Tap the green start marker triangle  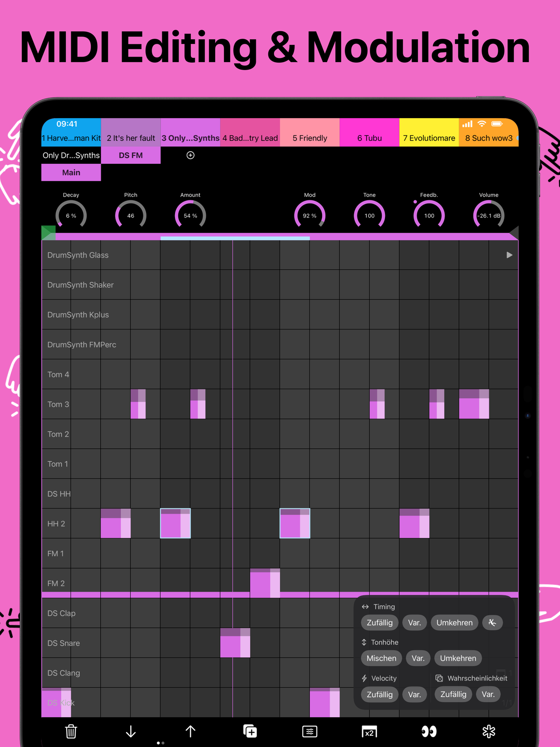48,232
